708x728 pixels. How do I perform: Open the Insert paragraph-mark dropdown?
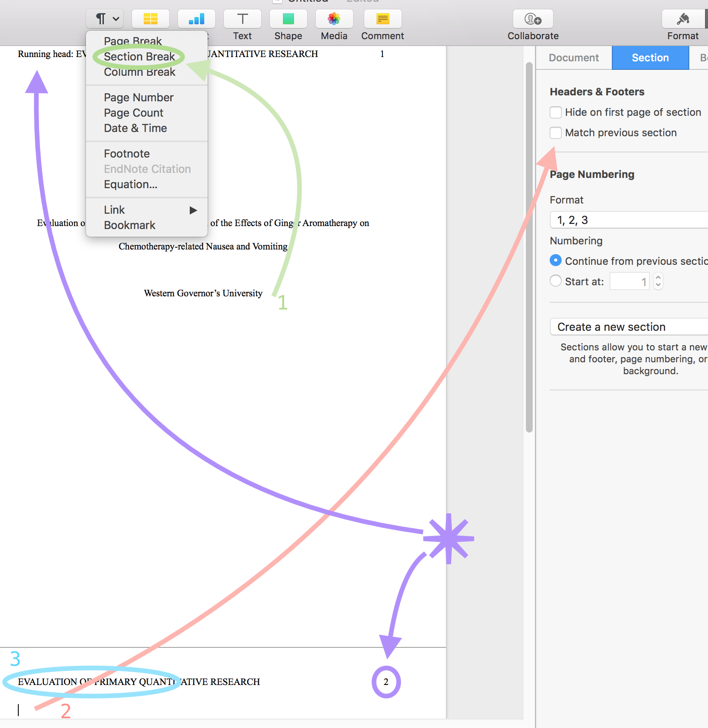[105, 19]
